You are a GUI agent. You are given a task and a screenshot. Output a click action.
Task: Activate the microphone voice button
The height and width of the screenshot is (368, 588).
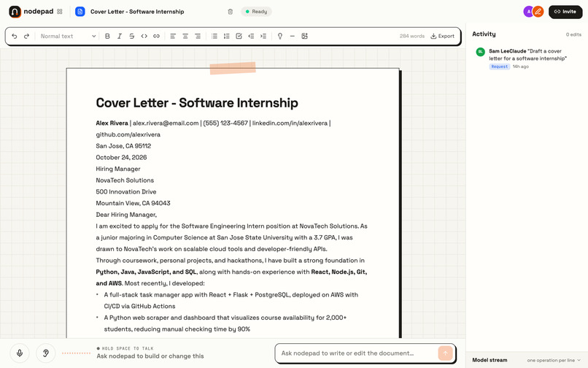tap(20, 353)
